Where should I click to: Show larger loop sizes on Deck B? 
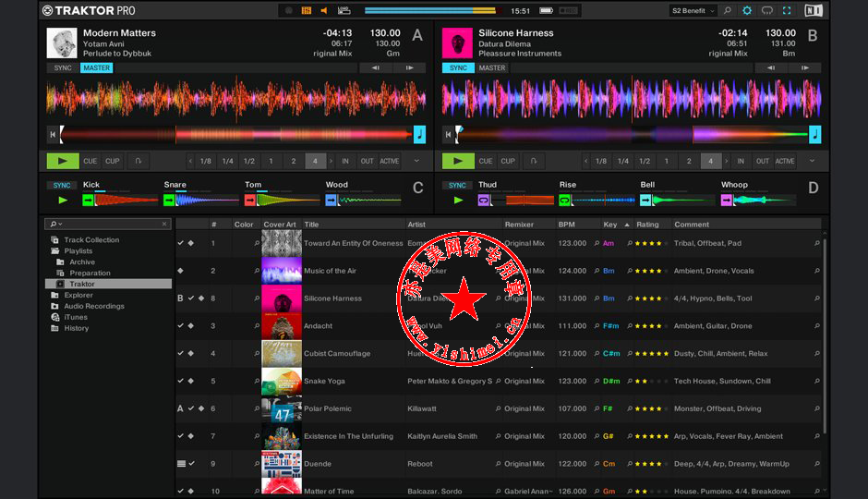point(727,161)
